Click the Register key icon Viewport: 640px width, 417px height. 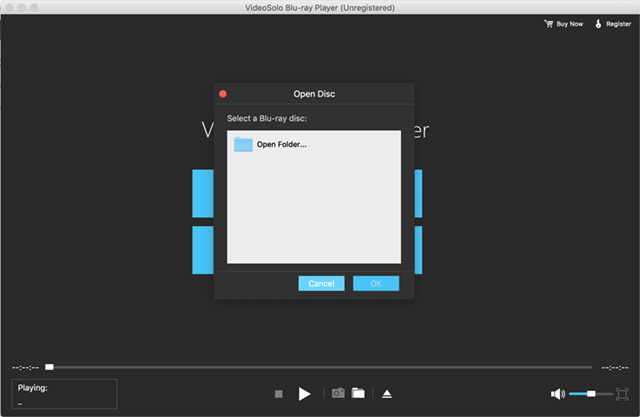click(x=598, y=24)
